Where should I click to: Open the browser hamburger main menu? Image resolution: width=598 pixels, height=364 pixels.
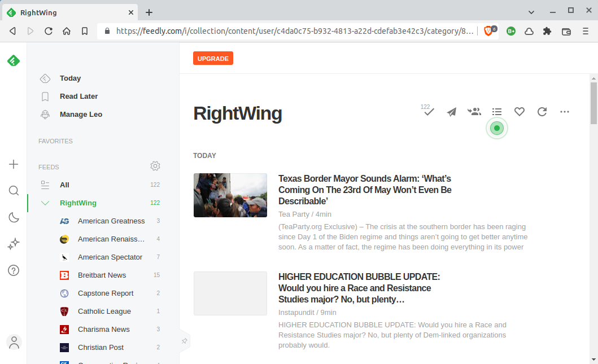(586, 31)
